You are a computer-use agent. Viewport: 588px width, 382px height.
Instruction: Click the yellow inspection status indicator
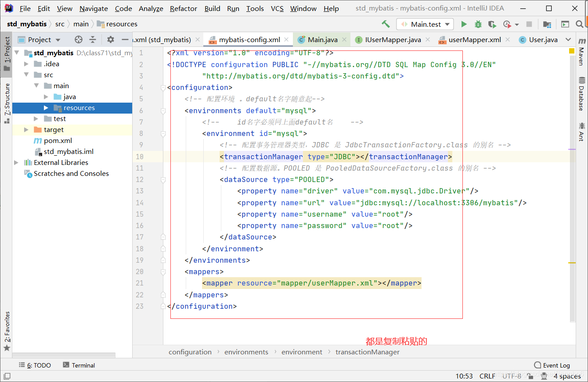(572, 51)
